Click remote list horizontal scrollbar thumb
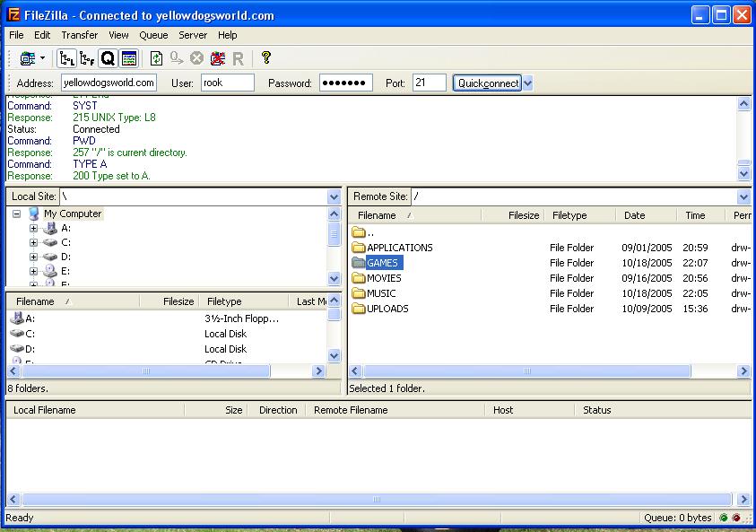This screenshot has width=756, height=532. [527, 371]
